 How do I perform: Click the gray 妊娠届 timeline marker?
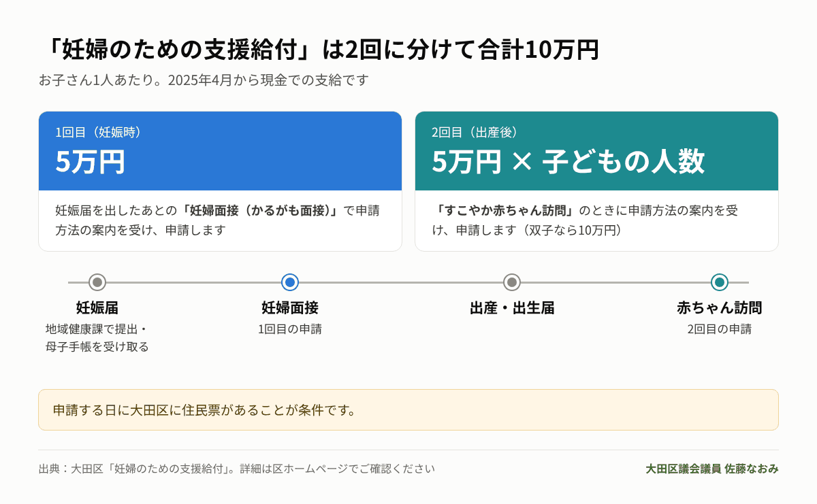pyautogui.click(x=97, y=282)
